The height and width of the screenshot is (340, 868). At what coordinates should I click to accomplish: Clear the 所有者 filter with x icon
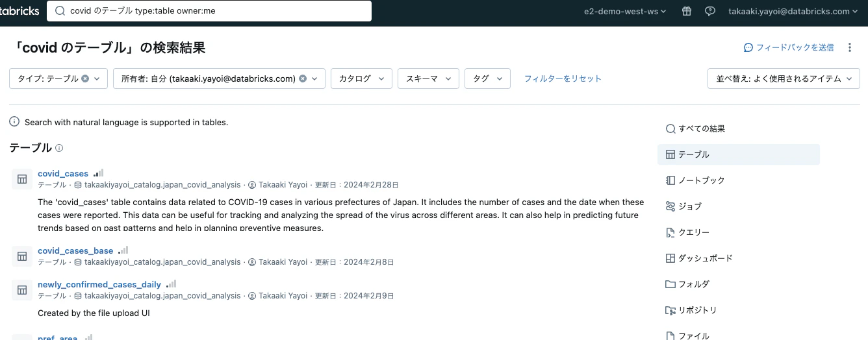302,79
